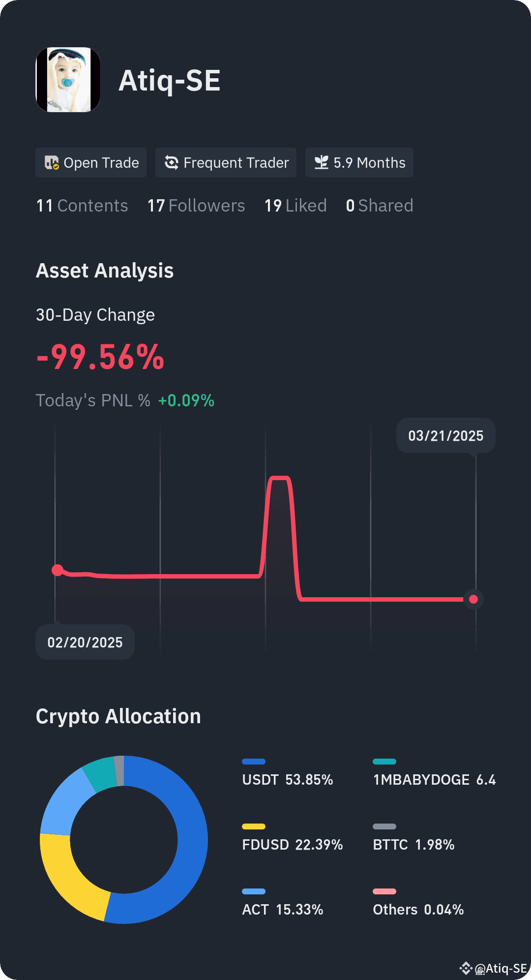Click the Frequent Trader tag label
Screen dimensions: 531x980
pyautogui.click(x=236, y=163)
